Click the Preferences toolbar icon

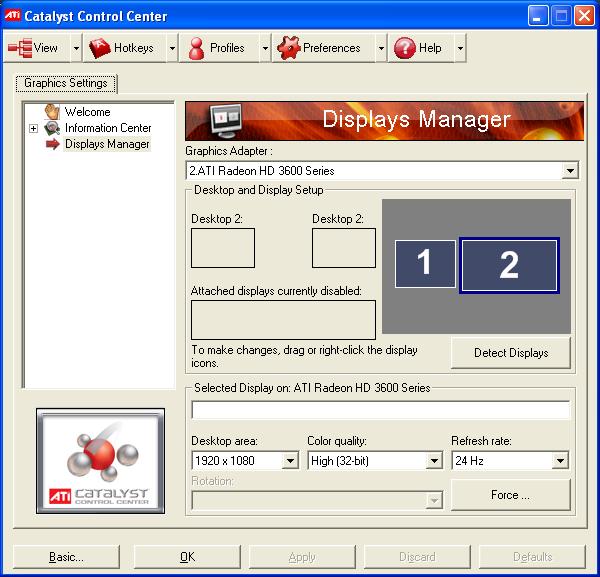(x=287, y=48)
